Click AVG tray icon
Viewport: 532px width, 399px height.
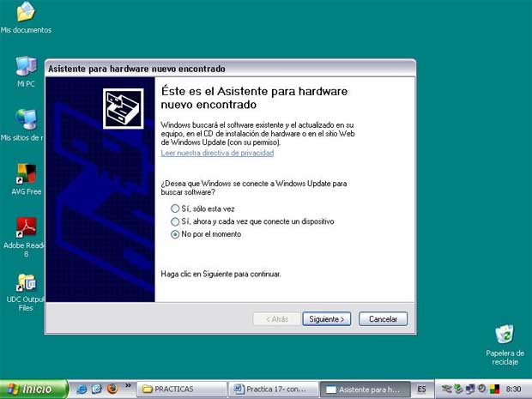click(495, 389)
